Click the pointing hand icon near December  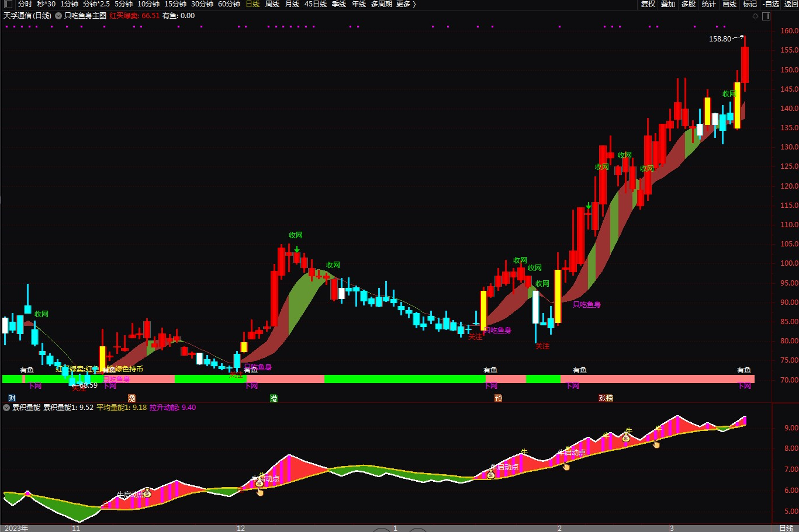tap(260, 492)
